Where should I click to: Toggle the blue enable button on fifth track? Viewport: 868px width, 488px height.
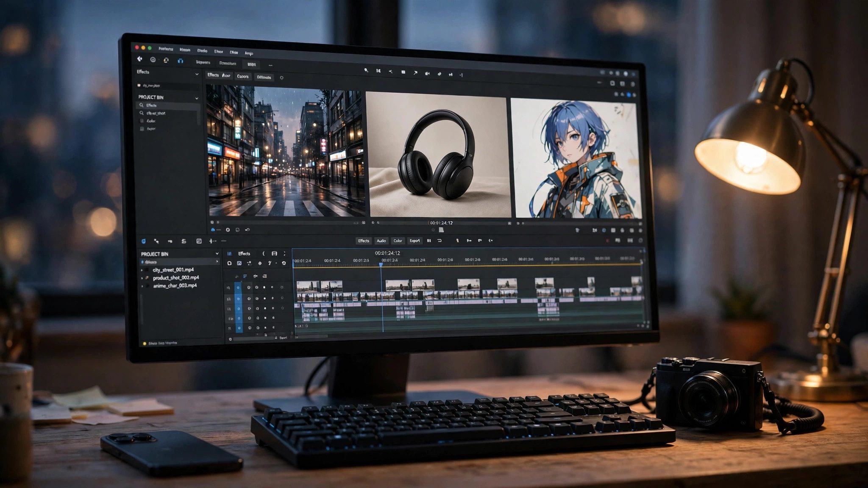[239, 328]
